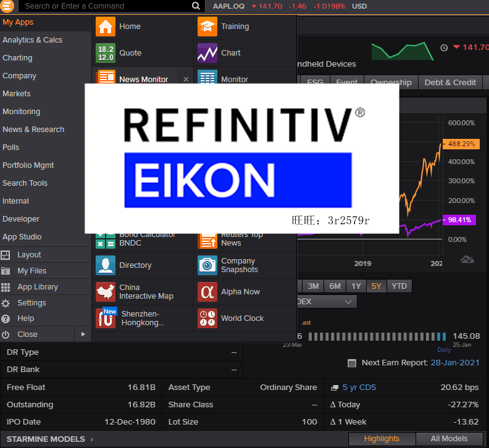
Task: Switch to the Debt & Credit tab
Action: pos(450,83)
